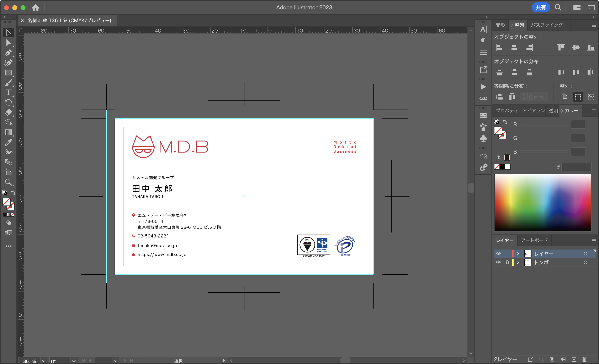Enable Align to Selection option
This screenshot has width=599, height=364.
pyautogui.click(x=578, y=97)
